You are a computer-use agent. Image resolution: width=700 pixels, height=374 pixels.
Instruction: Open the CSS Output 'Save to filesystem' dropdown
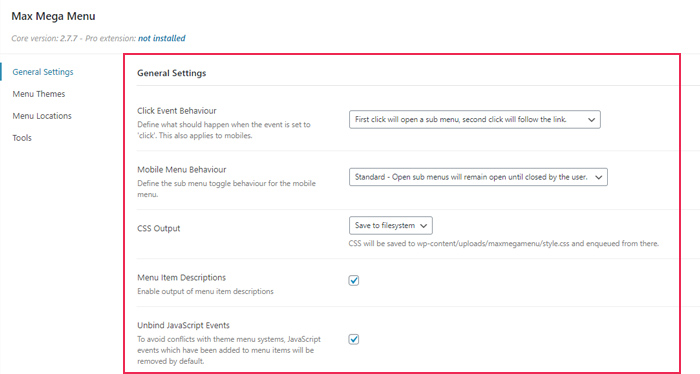pyautogui.click(x=391, y=225)
